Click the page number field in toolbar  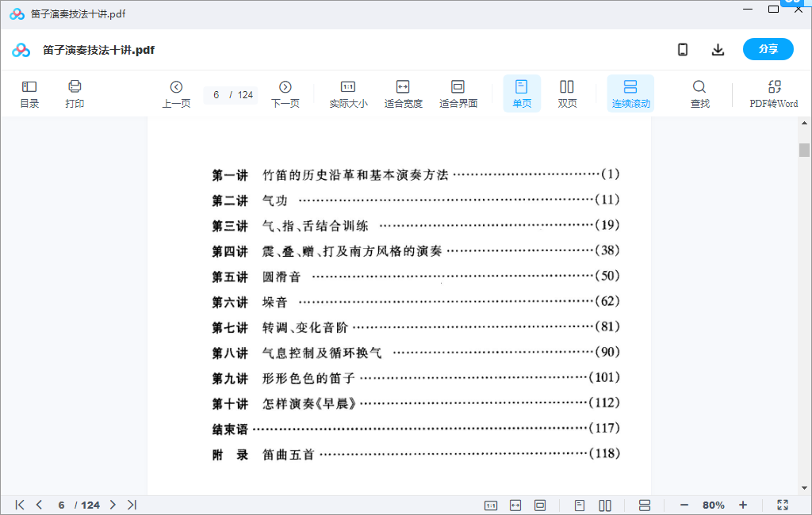click(x=216, y=95)
